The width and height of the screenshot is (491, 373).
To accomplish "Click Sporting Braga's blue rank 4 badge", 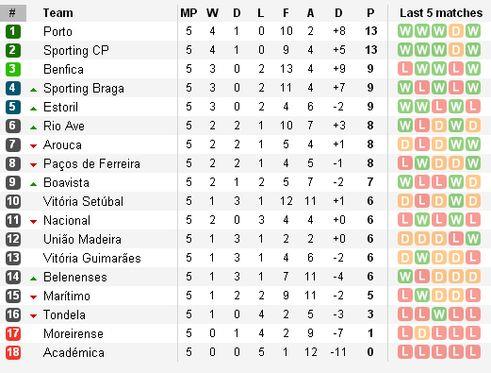I will (13, 88).
